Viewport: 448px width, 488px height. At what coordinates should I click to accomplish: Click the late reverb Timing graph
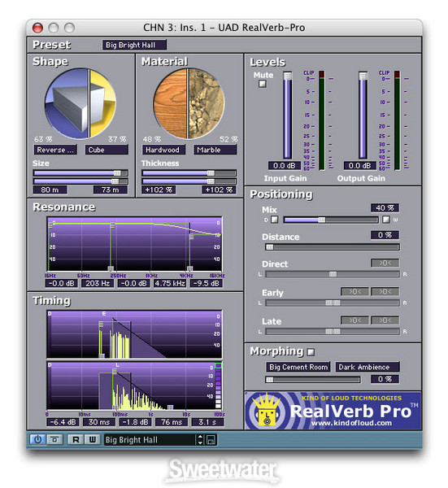tap(135, 386)
